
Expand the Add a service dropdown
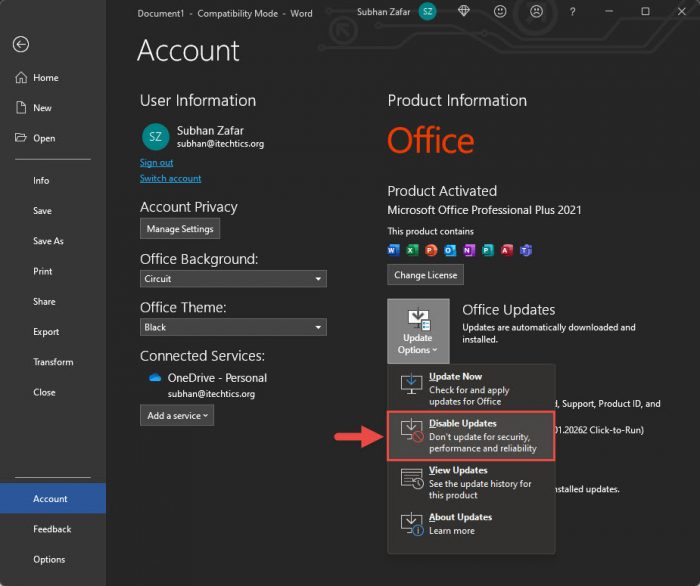tap(177, 415)
